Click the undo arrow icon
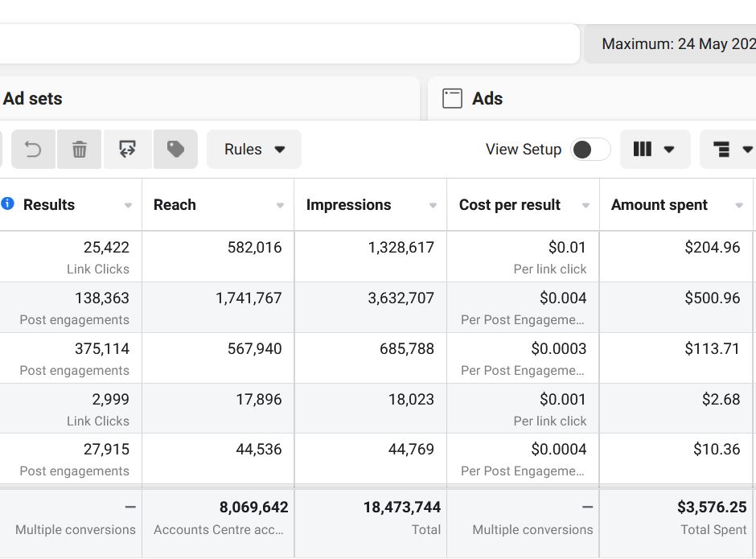 33,150
